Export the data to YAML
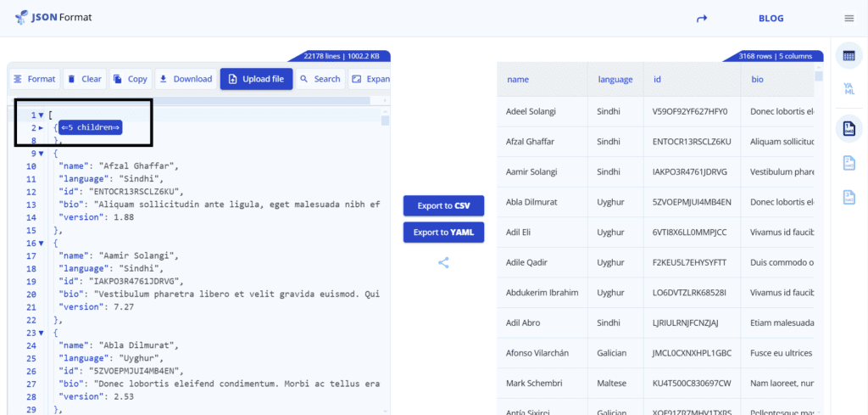The height and width of the screenshot is (415, 868). point(444,233)
